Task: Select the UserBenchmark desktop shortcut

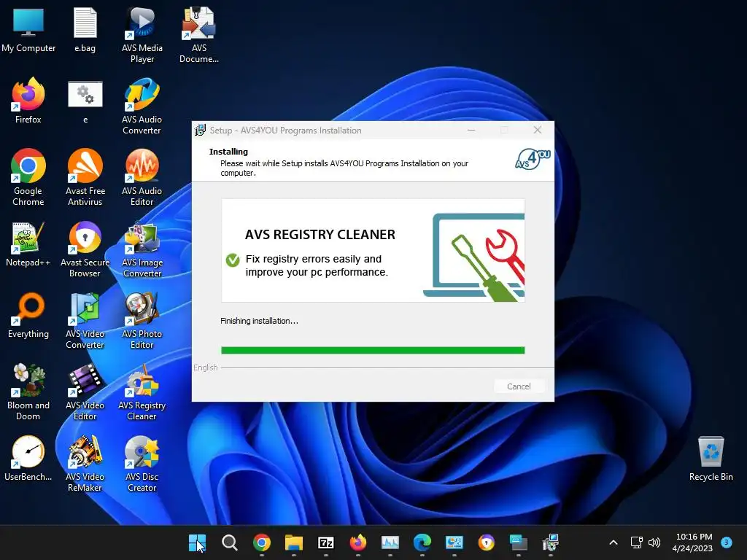Action: [28, 458]
